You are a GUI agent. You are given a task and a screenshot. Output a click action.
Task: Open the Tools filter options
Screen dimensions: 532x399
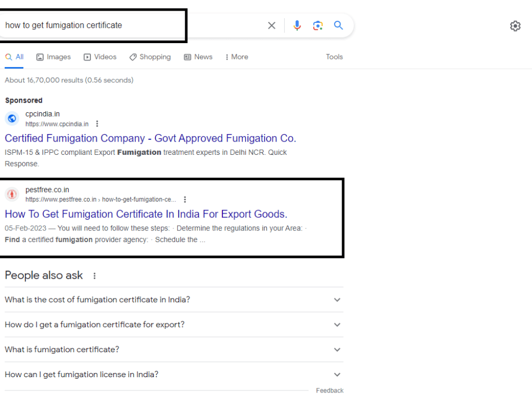click(x=334, y=57)
